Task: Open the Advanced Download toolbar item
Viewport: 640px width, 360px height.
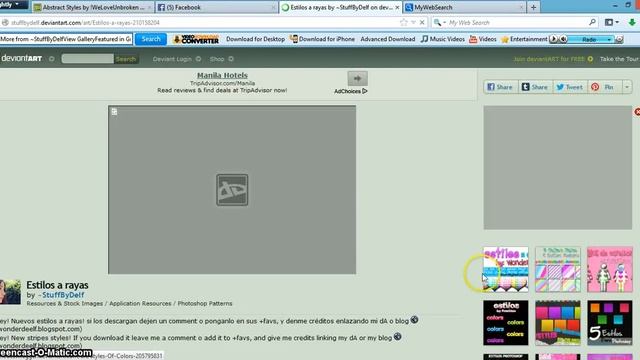Action: tap(387, 39)
